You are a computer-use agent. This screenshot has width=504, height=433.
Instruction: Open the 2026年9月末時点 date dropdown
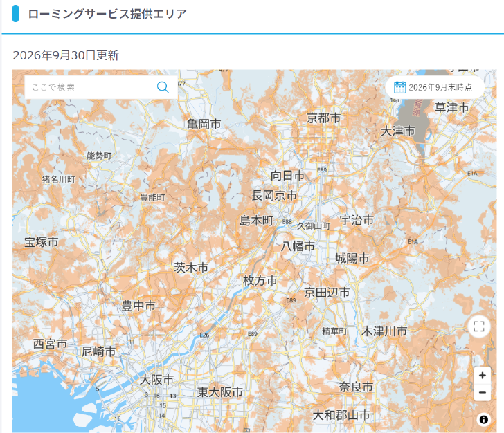[x=435, y=87]
